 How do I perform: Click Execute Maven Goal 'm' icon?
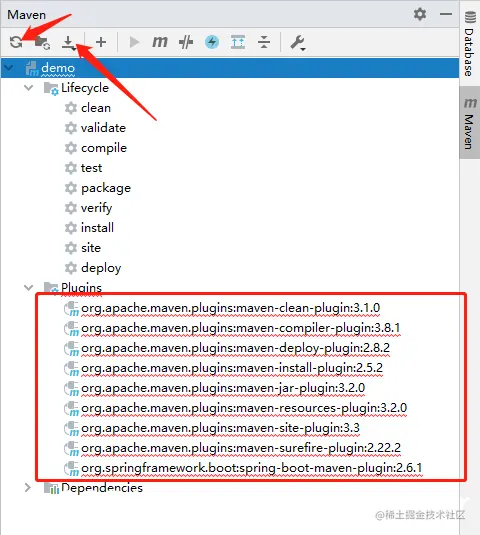pos(160,42)
